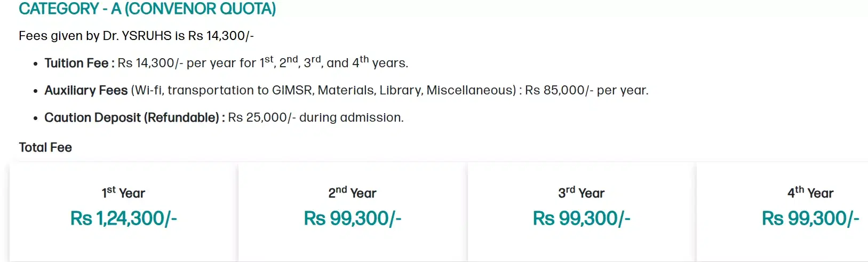Click the '2nd Year' card title
Screen dimensions: 868x262
coord(352,193)
